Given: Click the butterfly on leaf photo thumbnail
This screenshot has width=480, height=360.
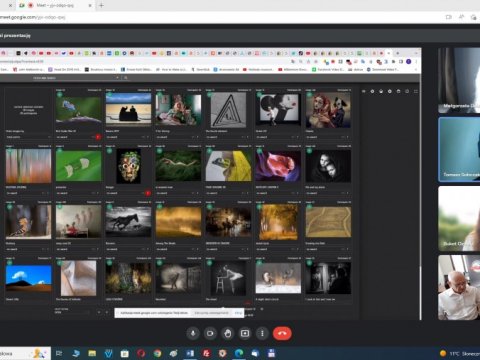Looking at the screenshot, I should [78, 109].
